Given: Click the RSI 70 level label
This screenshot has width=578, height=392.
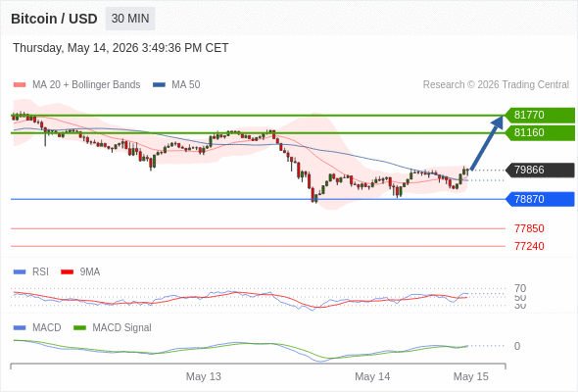Looking at the screenshot, I should tap(520, 288).
